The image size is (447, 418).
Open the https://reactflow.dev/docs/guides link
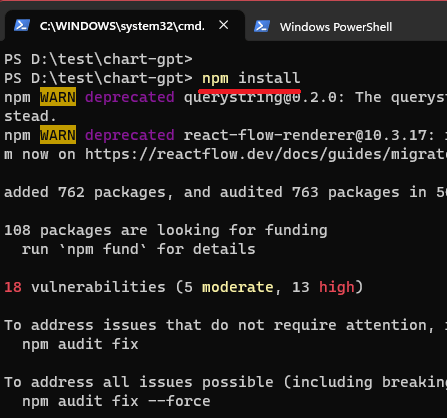(266, 154)
